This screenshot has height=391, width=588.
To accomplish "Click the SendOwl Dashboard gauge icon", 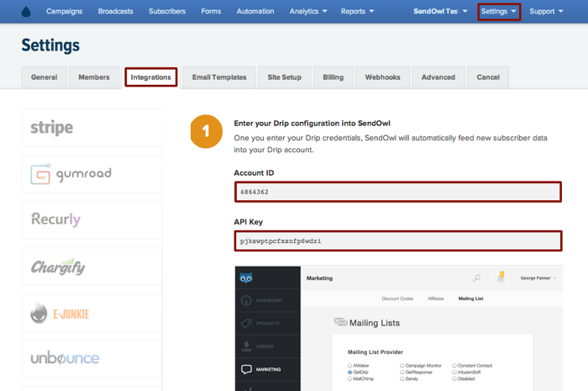I will (x=246, y=300).
